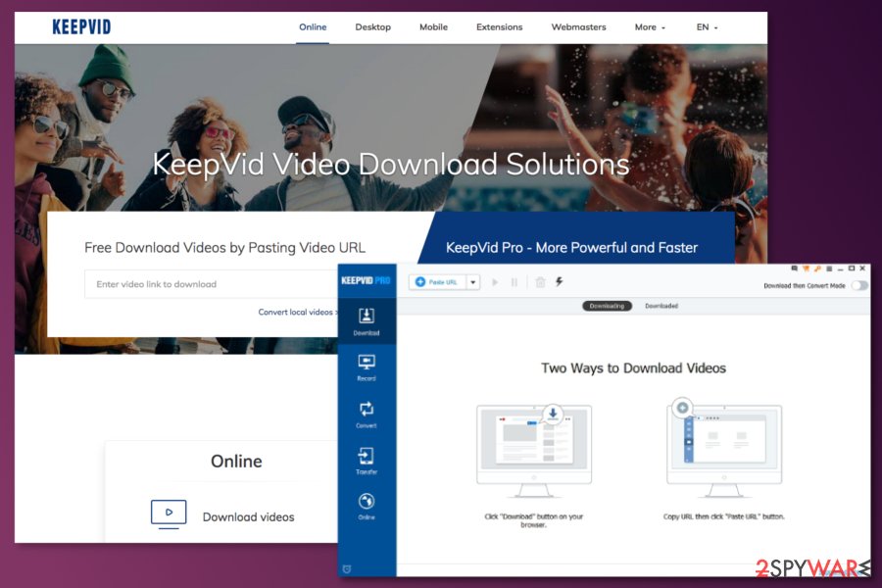Screen dimensions: 882x588
Task: Click the feedback chat icon in title bar
Action: pos(794,269)
